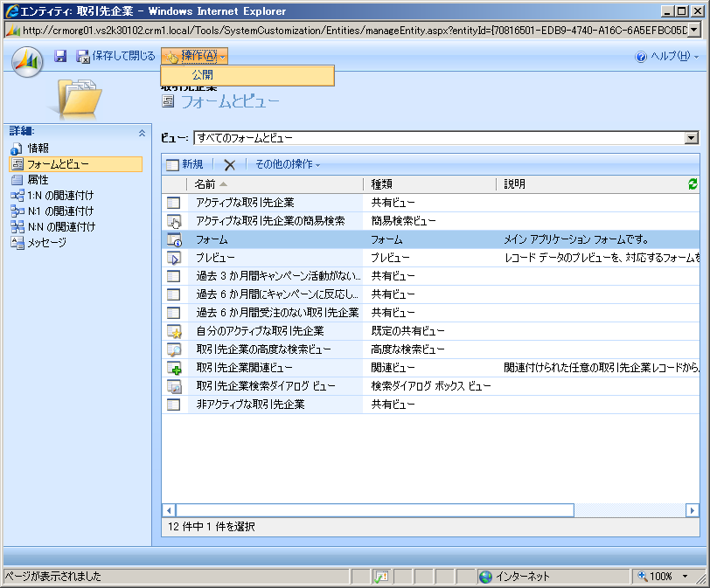710x588 pixels.
Task: Select 情報 in the left navigation
Action: [38, 149]
